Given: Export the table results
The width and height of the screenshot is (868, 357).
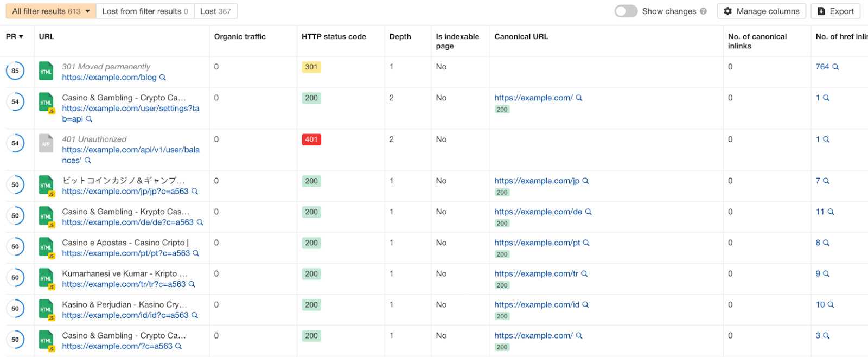Looking at the screenshot, I should point(835,11).
